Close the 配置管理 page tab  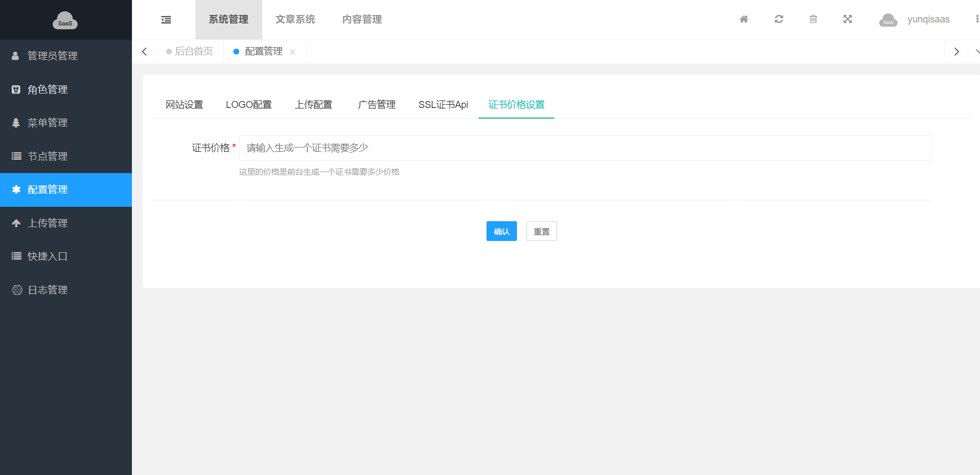tap(293, 52)
